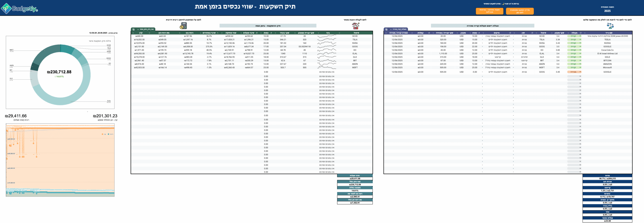
Task: Click the ₪33.00 total trading cost value
Action: (x=607, y=221)
